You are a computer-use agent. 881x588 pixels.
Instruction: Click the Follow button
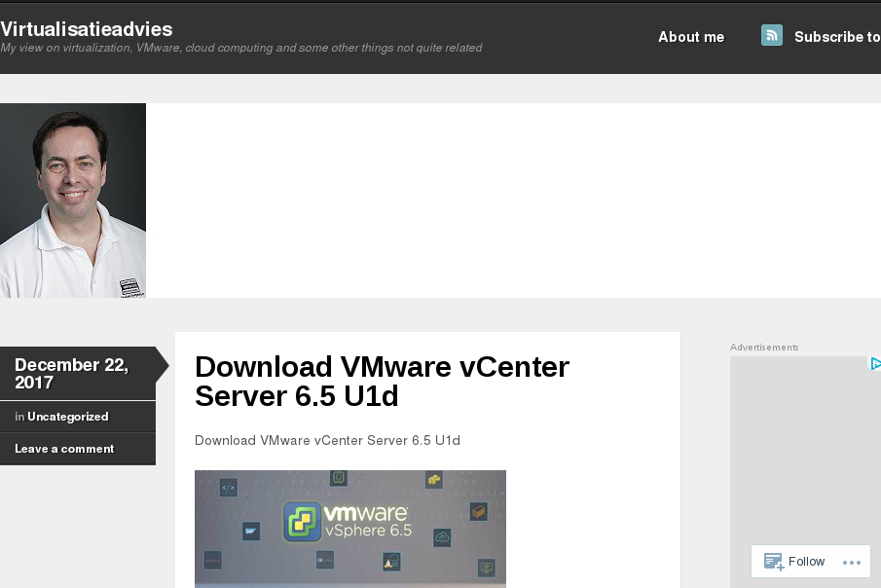[x=794, y=561]
